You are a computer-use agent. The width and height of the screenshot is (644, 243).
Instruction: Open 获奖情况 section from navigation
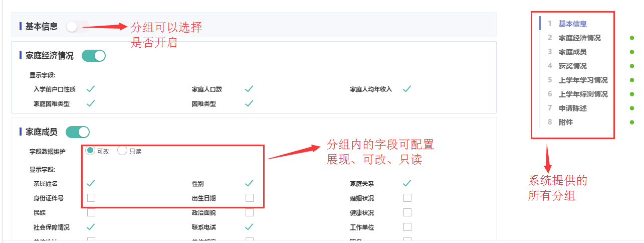click(573, 66)
